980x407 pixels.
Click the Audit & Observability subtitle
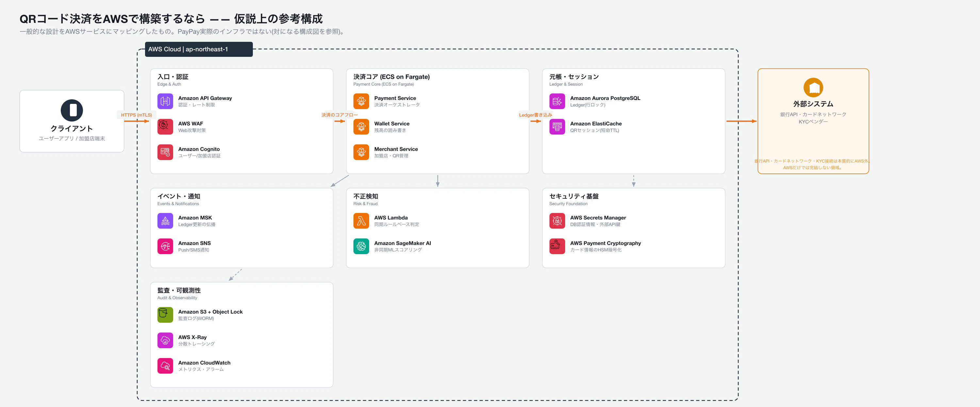[x=177, y=298]
